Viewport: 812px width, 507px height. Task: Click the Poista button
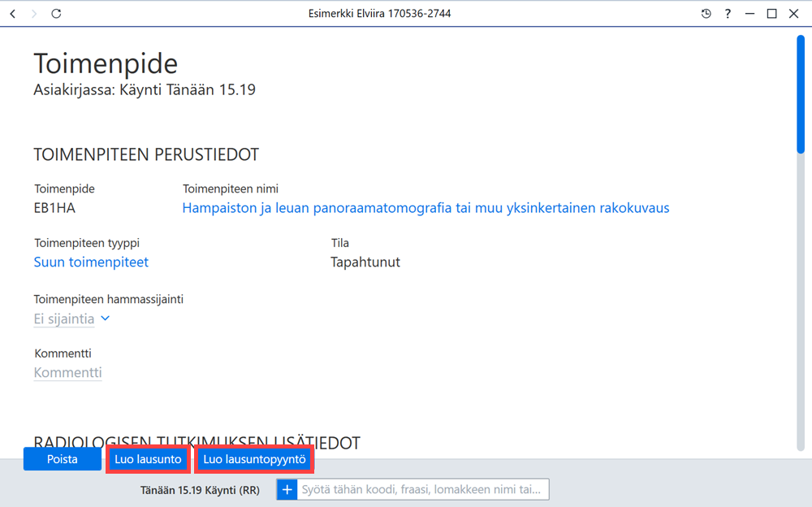63,459
